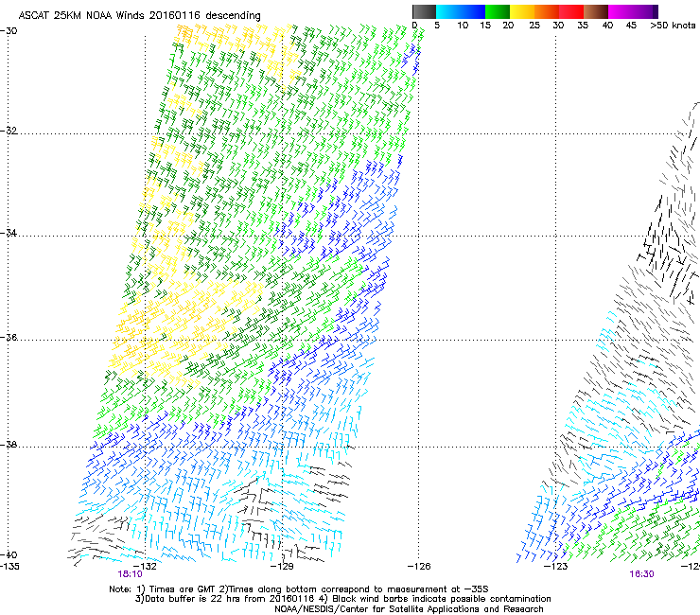Click the '-36' latitude axis label
The width and height of the screenshot is (700, 615).
(x=9, y=337)
